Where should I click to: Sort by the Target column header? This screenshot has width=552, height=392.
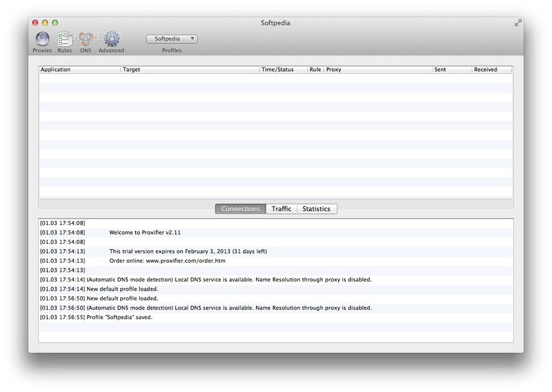190,70
